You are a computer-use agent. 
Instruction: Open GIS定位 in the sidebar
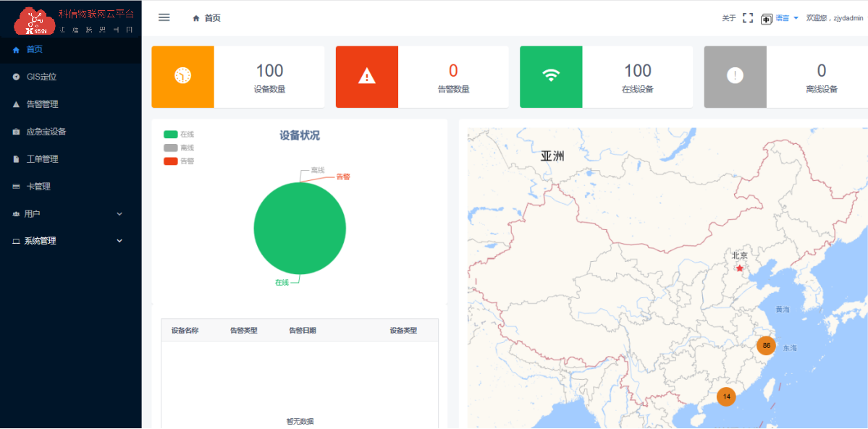[x=41, y=77]
